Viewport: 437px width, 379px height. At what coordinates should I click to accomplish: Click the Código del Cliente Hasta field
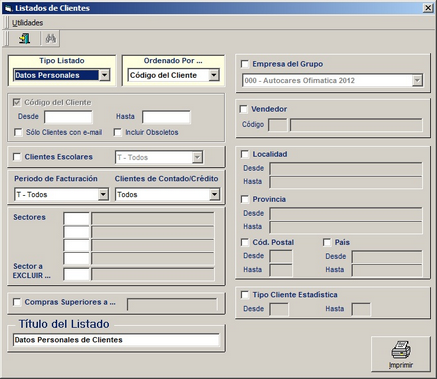click(166, 117)
